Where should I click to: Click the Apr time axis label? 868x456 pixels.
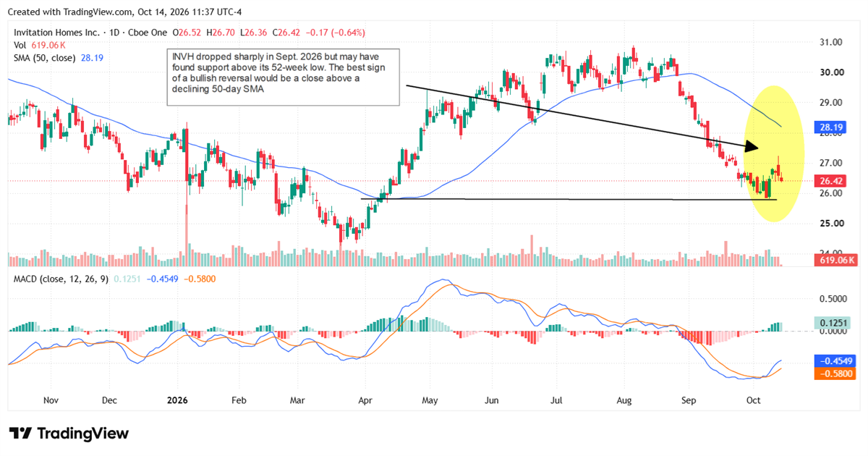pos(364,400)
